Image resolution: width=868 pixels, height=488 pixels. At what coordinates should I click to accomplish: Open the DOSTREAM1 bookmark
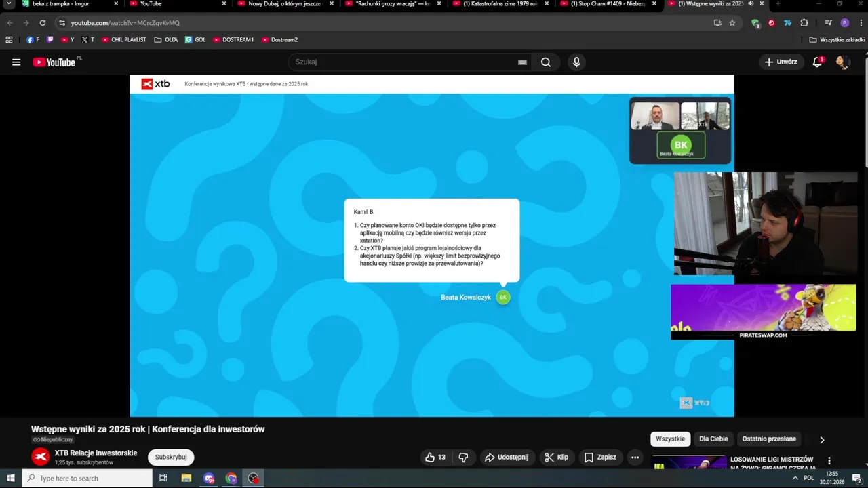233,39
